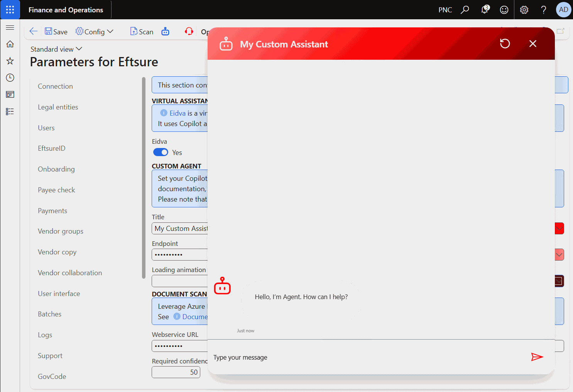Open the Config dropdown
Image resolution: width=573 pixels, height=392 pixels.
point(94,32)
